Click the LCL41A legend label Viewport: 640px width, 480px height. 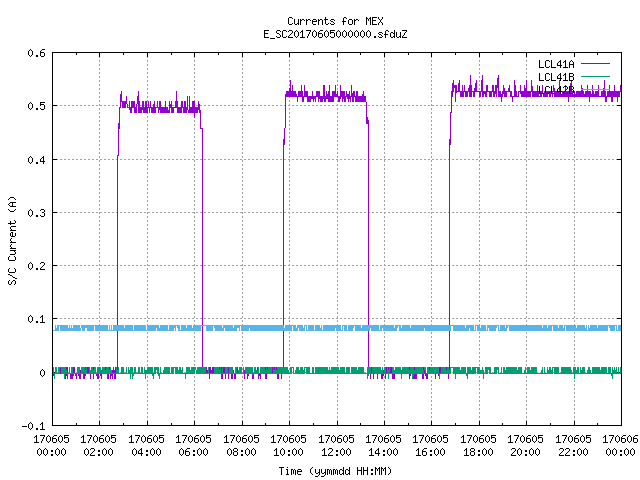click(x=556, y=64)
